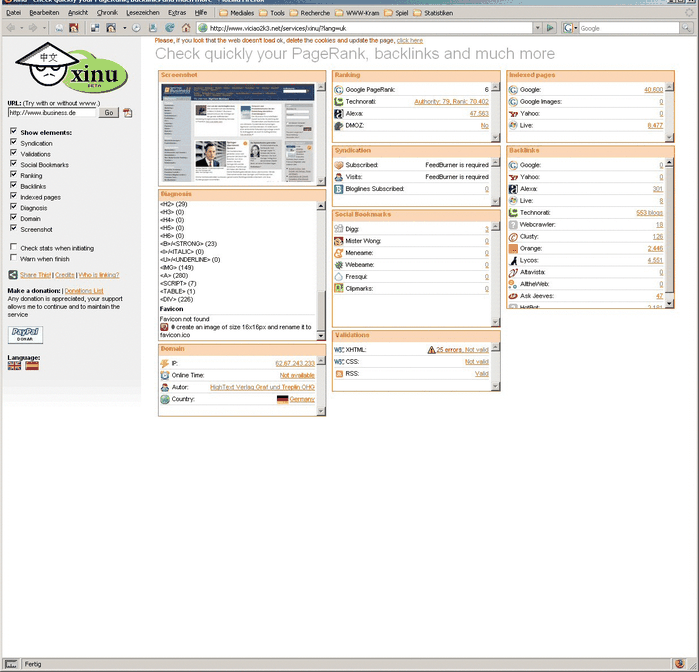Click the search magnifier icon

pos(685,28)
